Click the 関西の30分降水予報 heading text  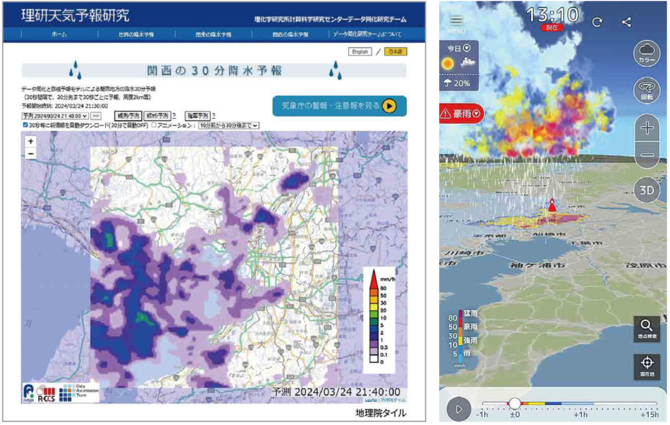pyautogui.click(x=214, y=70)
